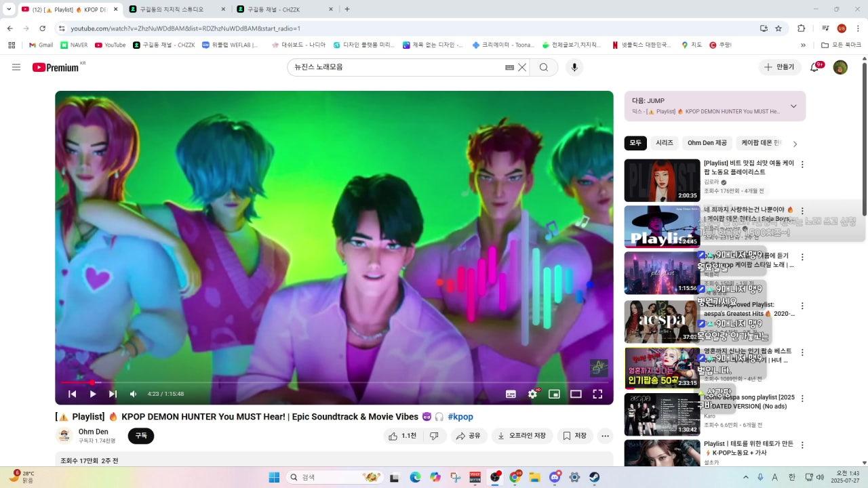Go back in browser history

point(9,28)
